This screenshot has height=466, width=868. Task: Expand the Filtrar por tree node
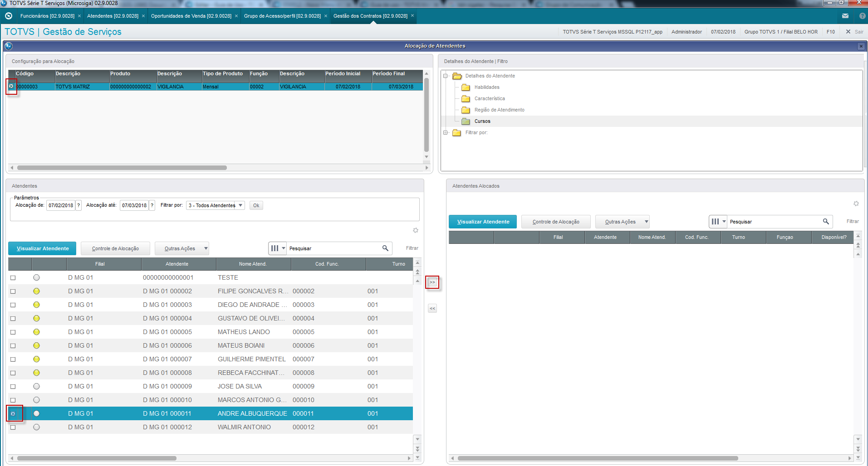point(446,132)
